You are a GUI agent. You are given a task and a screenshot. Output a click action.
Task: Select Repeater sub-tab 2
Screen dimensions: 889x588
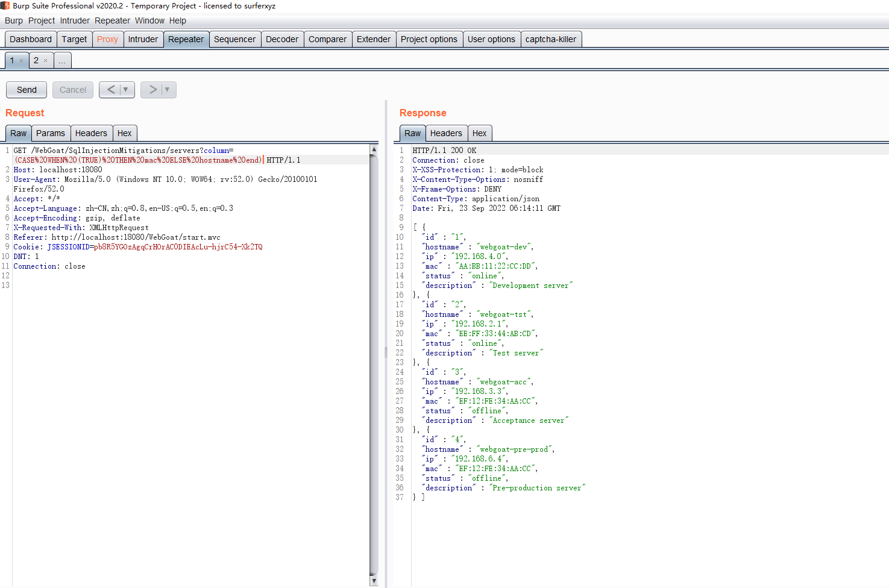click(x=36, y=61)
